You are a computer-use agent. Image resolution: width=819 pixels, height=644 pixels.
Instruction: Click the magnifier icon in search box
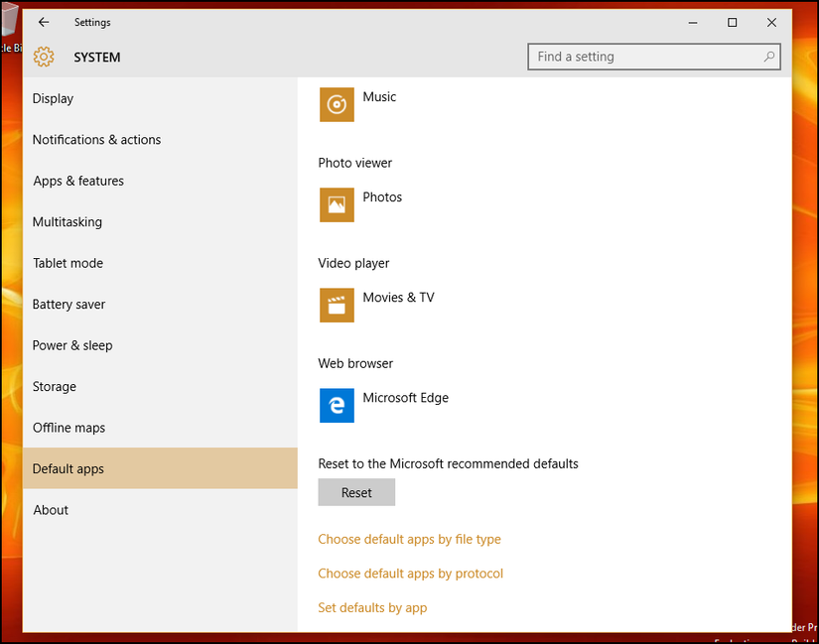(x=768, y=58)
